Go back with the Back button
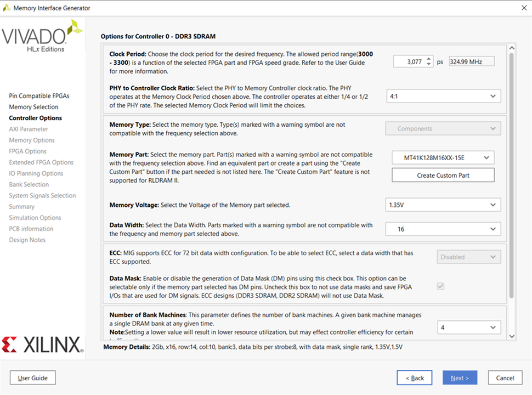Screen dimensions: 532x395 [x=414, y=377]
